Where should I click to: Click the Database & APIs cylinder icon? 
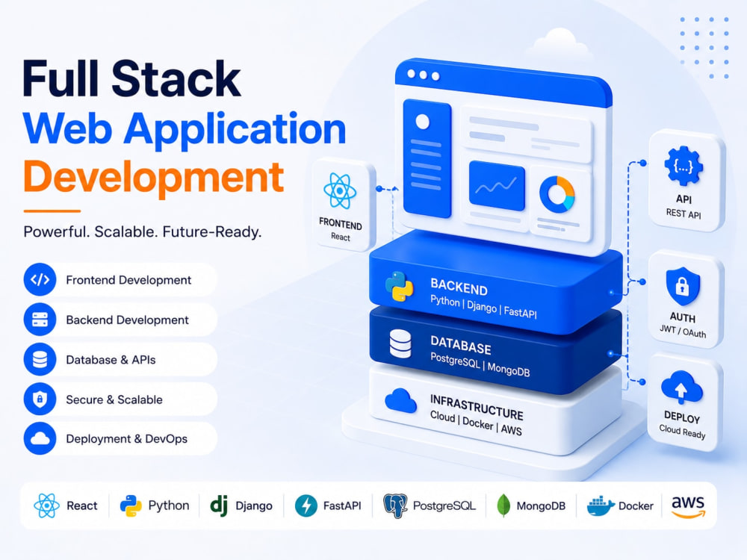pyautogui.click(x=40, y=359)
